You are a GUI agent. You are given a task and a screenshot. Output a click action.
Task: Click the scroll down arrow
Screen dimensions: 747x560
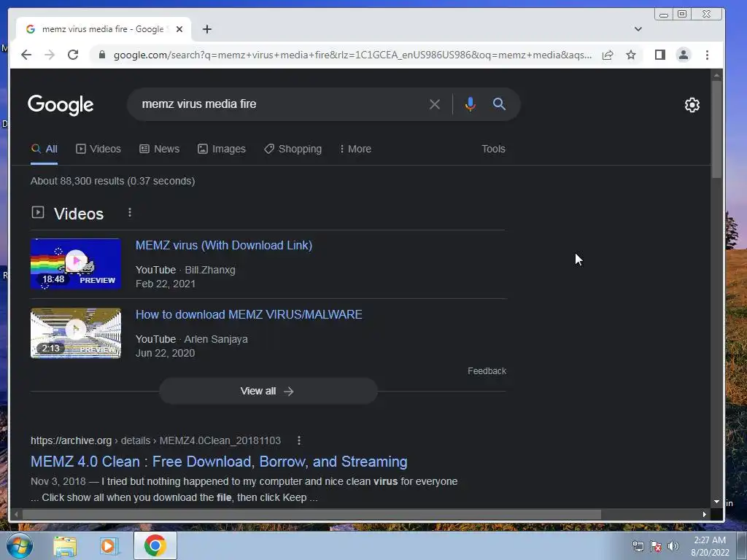(716, 502)
